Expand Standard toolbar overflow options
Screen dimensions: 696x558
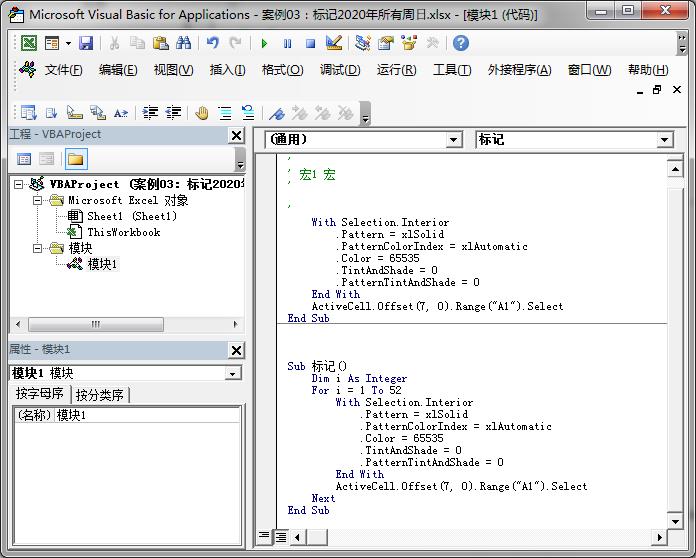pyautogui.click(x=682, y=43)
